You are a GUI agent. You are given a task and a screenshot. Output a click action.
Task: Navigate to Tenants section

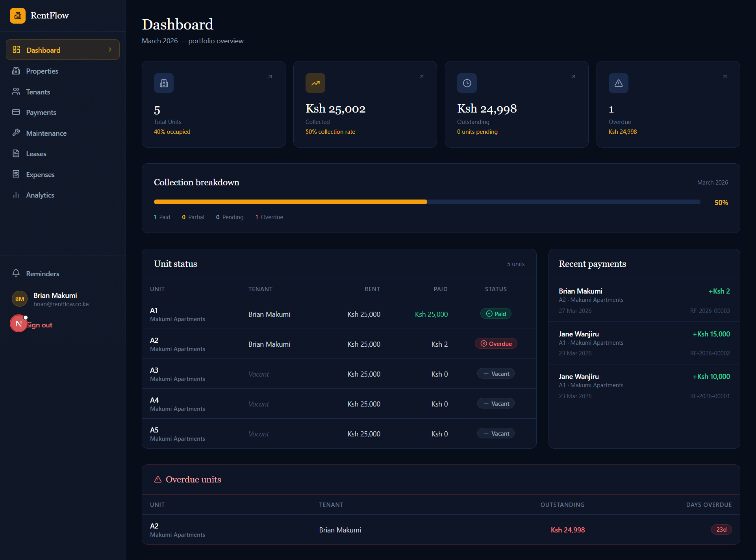[63, 92]
